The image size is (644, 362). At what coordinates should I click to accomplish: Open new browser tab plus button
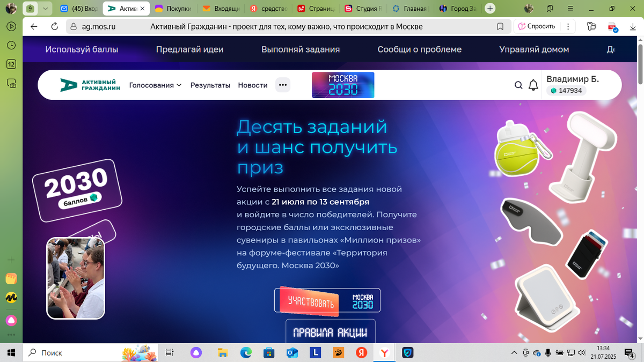pos(489,9)
